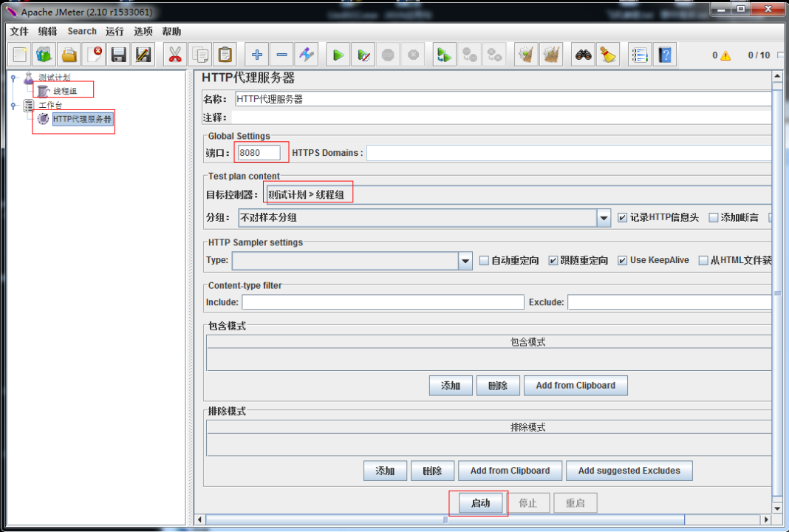Click 删除 under 排除模式
The height and width of the screenshot is (532, 789).
pos(432,471)
